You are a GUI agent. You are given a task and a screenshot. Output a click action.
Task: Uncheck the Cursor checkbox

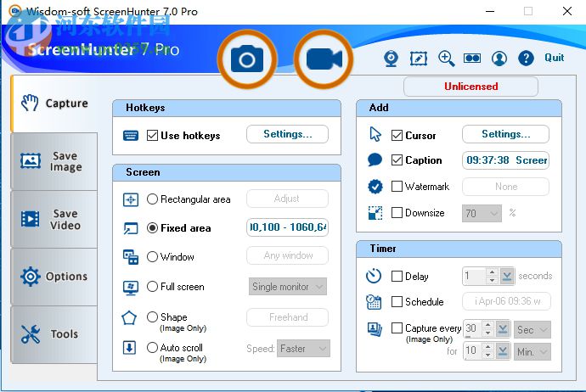click(x=397, y=135)
